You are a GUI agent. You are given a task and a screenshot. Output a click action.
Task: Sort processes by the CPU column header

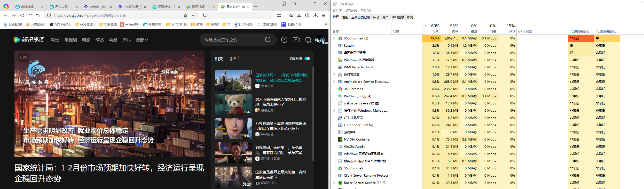[432, 28]
